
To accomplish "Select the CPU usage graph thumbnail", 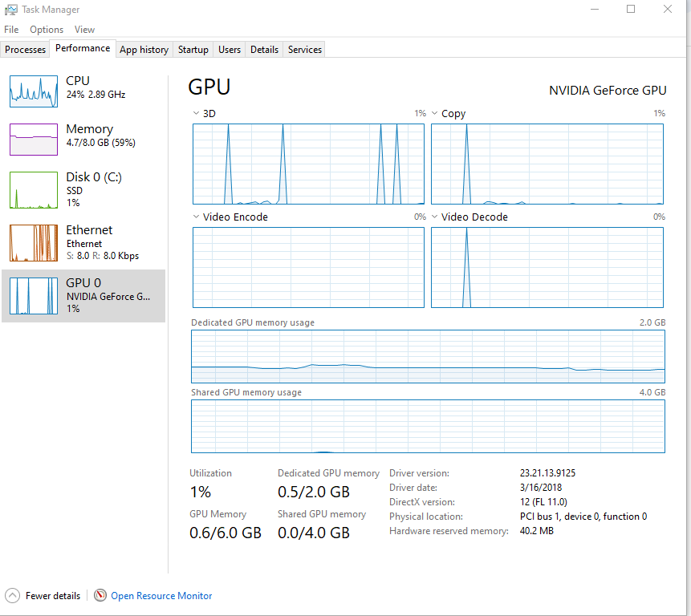I will click(x=34, y=91).
